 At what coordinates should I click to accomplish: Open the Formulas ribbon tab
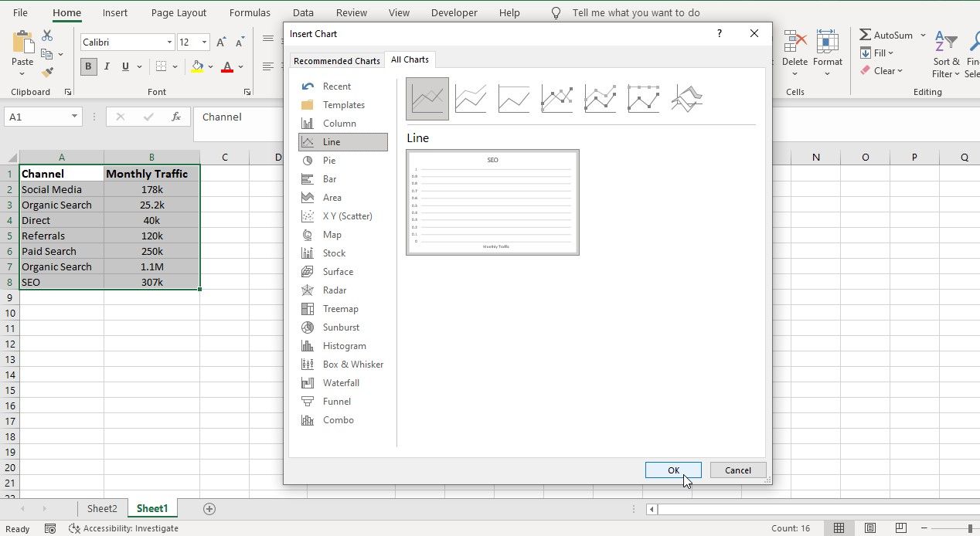[249, 12]
